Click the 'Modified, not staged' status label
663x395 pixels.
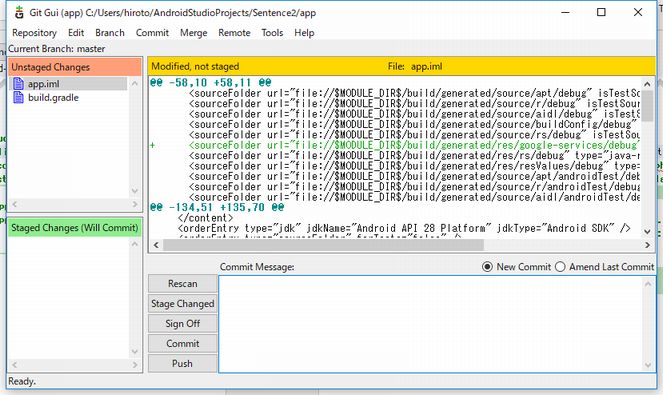point(195,66)
